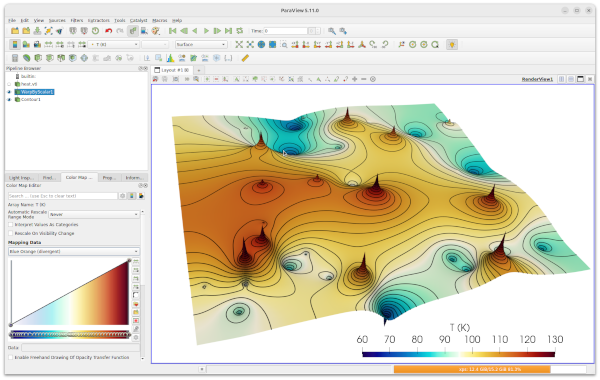Jump to first frame
This screenshot has height=380, width=600.
(173, 31)
